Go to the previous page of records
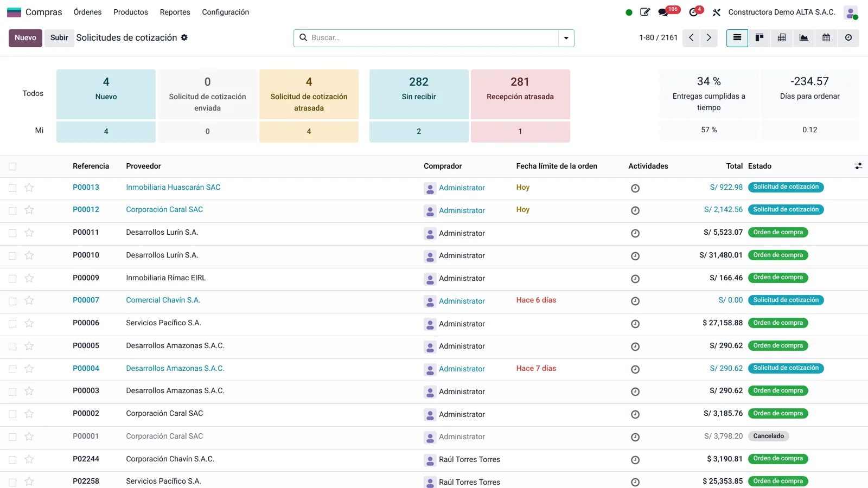Screen dimensions: 868x488 coord(691,38)
